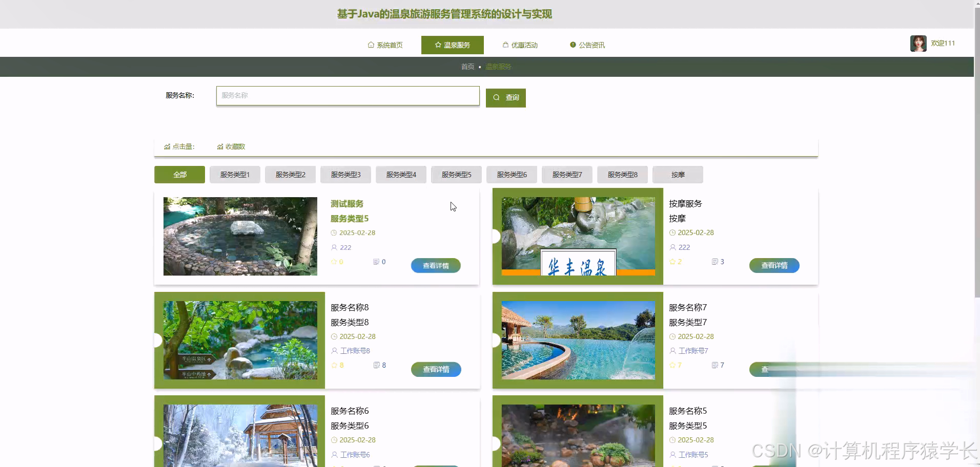Click the user icon beside 工作账号6
The image size is (980, 467).
pos(334,455)
